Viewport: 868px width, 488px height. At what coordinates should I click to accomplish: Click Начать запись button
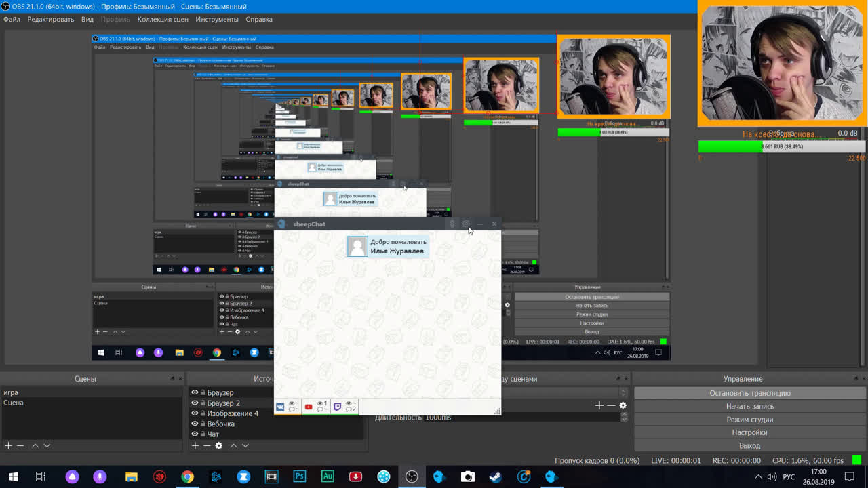[749, 406]
